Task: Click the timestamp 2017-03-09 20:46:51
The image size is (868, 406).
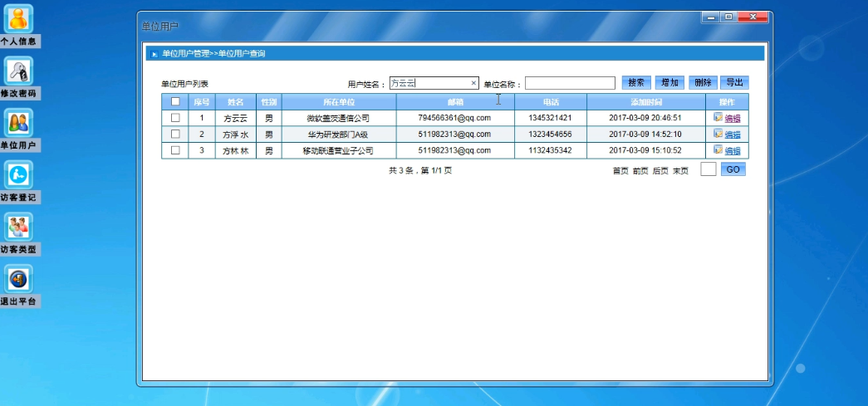Action: [x=645, y=118]
